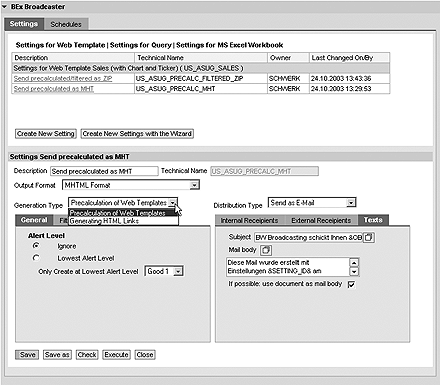Click the Save as button
Image resolution: width=440 pixels, height=385 pixels.
point(57,355)
